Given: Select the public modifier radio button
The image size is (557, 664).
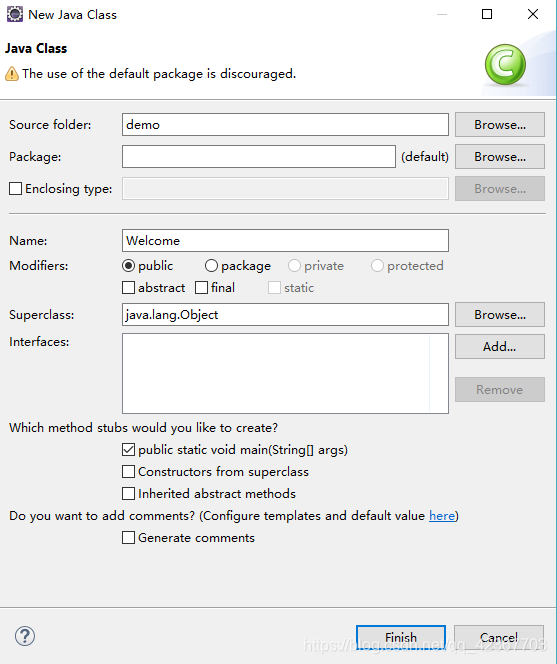Looking at the screenshot, I should click(128, 266).
